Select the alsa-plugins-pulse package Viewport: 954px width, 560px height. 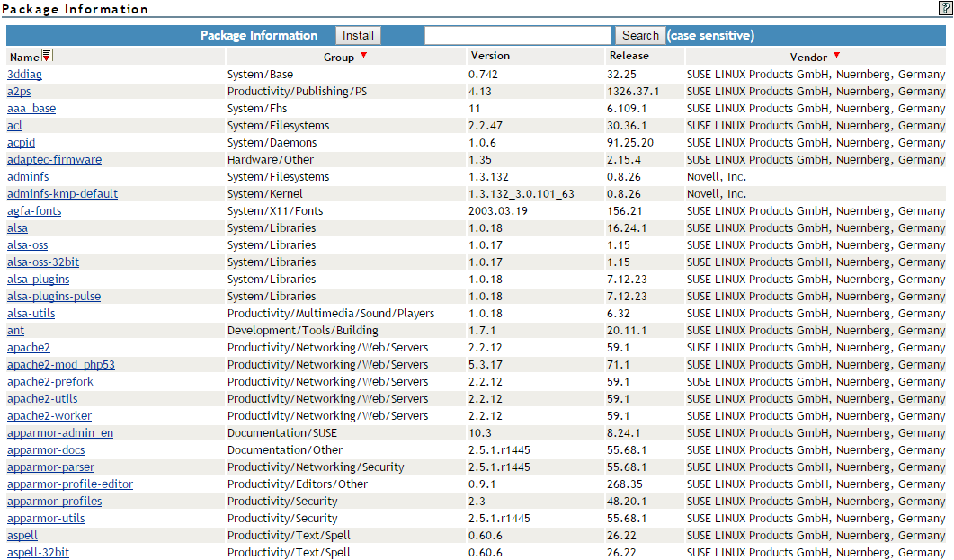(x=54, y=297)
